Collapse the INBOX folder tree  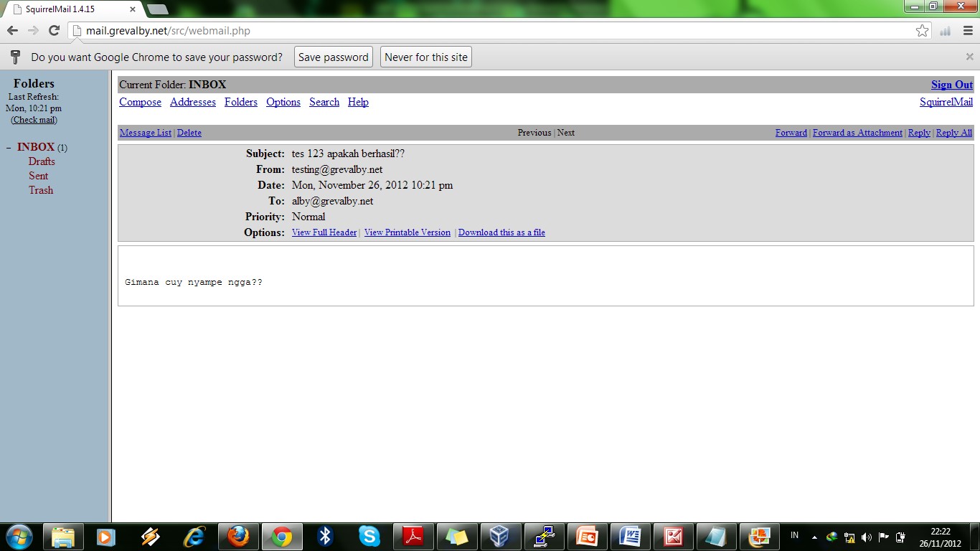point(9,146)
